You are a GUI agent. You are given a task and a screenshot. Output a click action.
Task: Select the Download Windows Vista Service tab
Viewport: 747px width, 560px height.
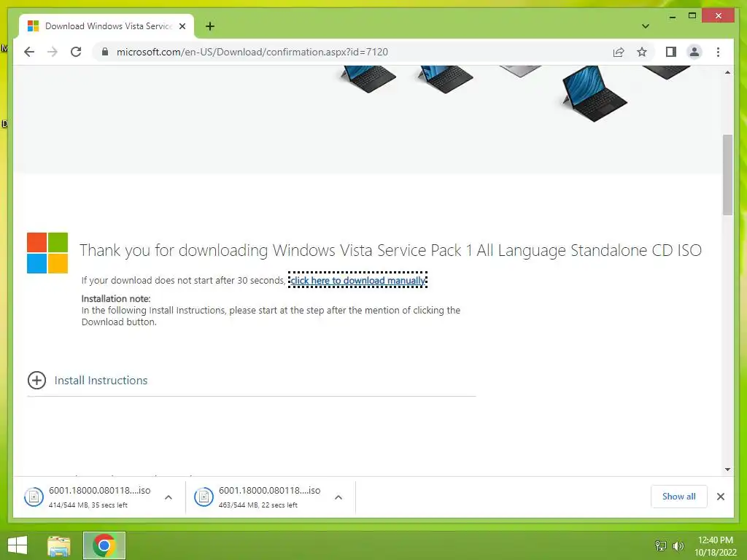pos(107,26)
